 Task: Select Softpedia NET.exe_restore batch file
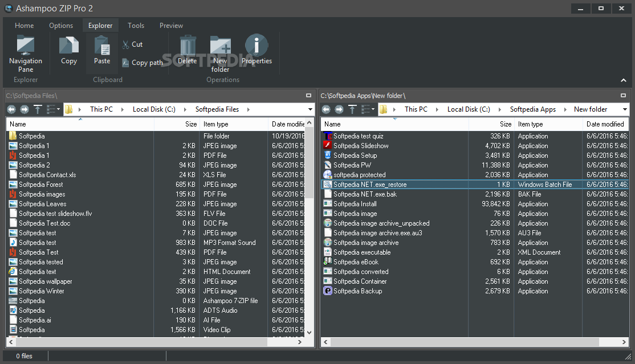tap(475, 185)
